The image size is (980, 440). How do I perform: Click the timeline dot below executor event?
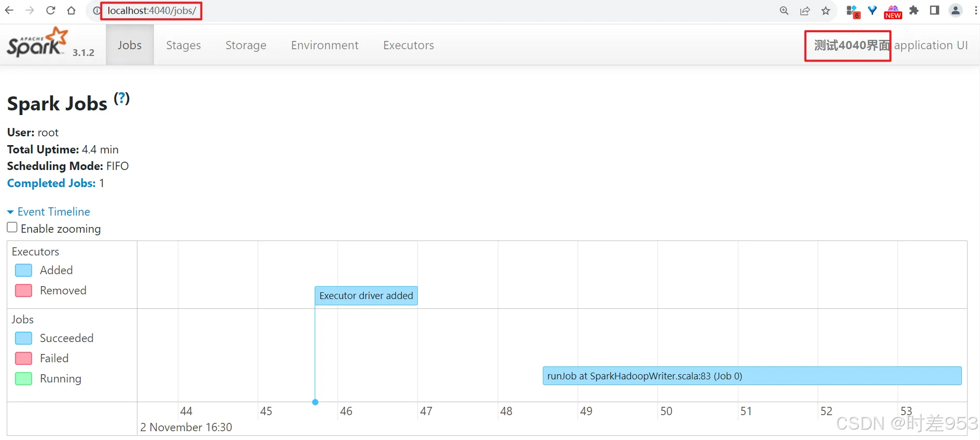(315, 402)
